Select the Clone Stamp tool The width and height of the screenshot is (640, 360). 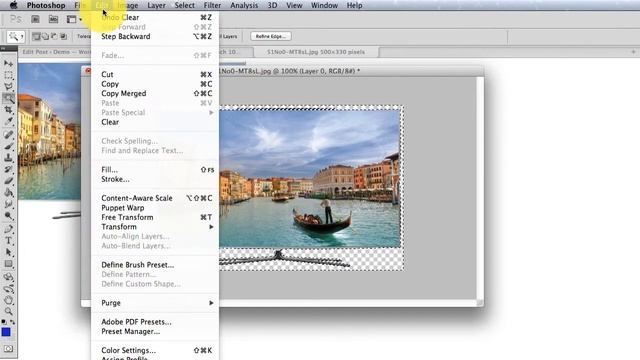click(9, 158)
